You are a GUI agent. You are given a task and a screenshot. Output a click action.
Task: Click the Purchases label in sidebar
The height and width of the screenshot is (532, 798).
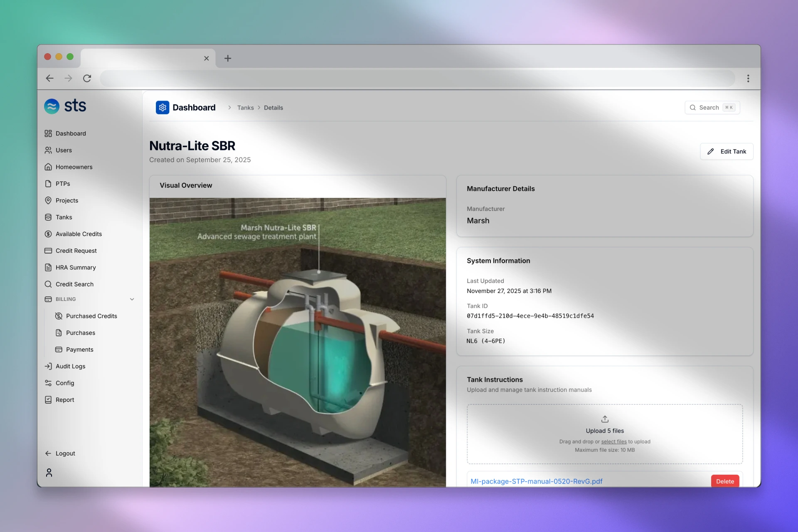pyautogui.click(x=81, y=333)
